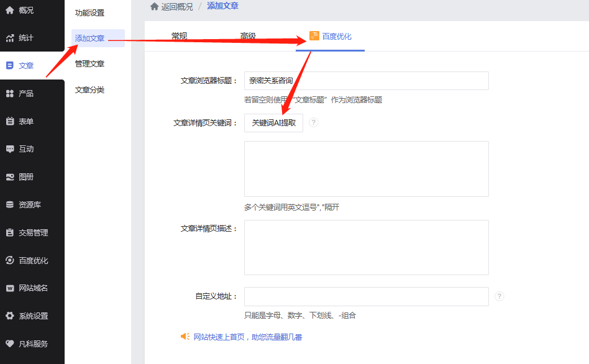Click the keywords textarea under 关键词AI提取
Image resolution: width=589 pixels, height=364 pixels.
pyautogui.click(x=366, y=169)
